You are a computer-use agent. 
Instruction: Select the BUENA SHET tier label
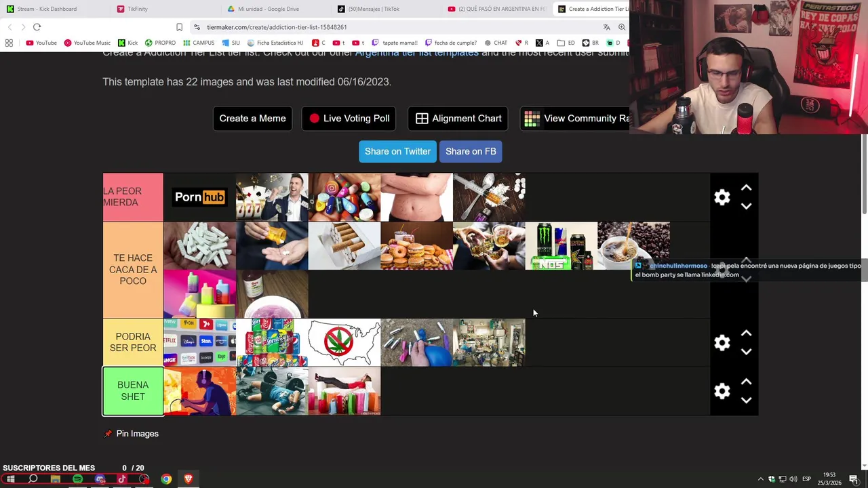pos(133,391)
